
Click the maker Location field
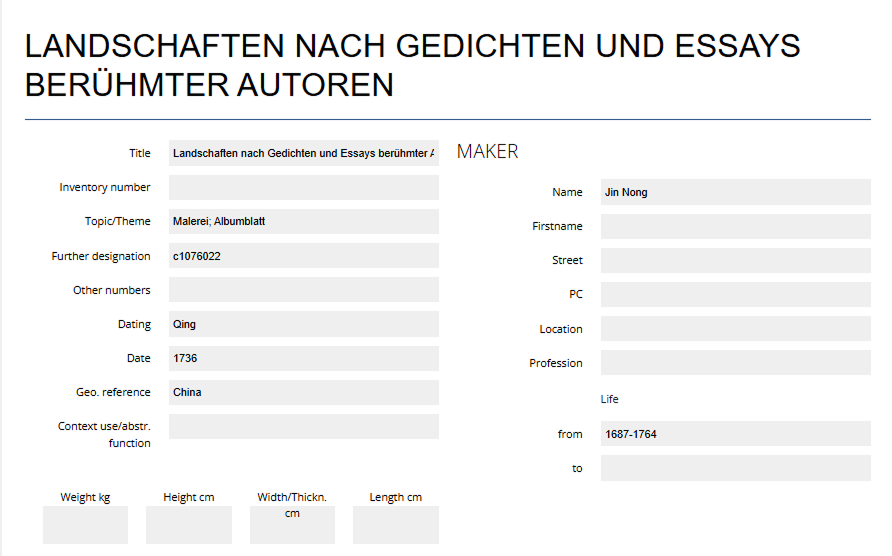pyautogui.click(x=735, y=329)
